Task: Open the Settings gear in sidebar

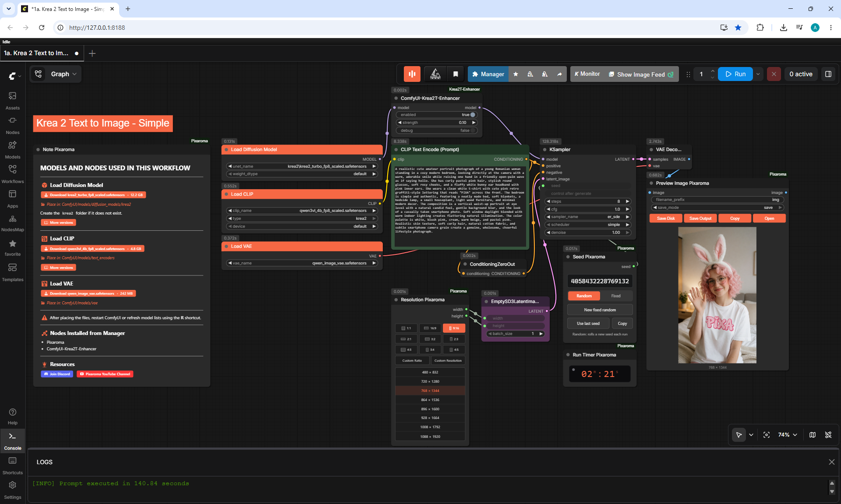Action: coord(12,490)
